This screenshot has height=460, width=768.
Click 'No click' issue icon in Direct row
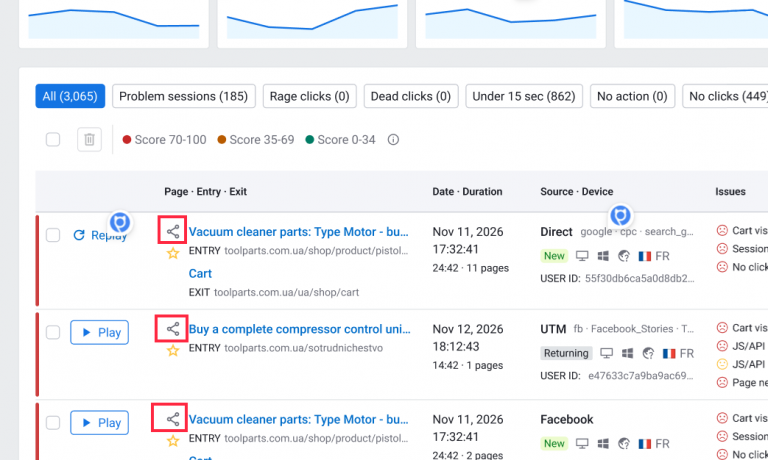[x=722, y=267]
